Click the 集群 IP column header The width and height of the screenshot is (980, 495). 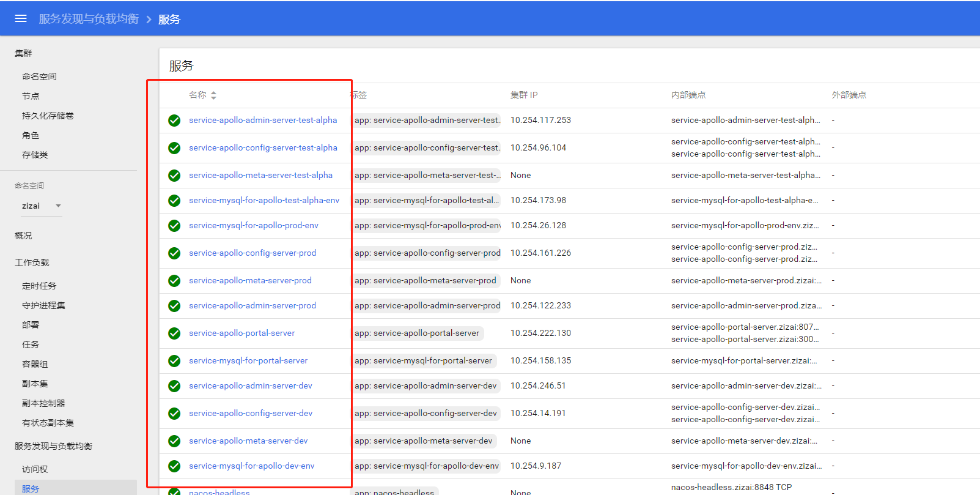(524, 95)
